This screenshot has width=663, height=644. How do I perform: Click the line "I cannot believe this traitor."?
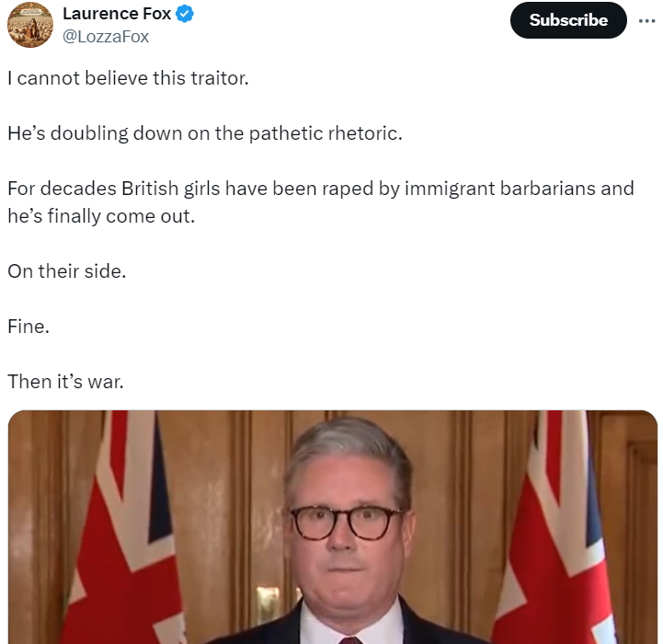pyautogui.click(x=128, y=78)
